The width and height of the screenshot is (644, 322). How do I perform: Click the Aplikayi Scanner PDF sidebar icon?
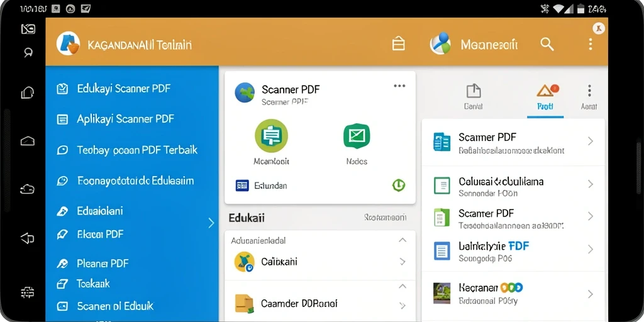pyautogui.click(x=62, y=119)
